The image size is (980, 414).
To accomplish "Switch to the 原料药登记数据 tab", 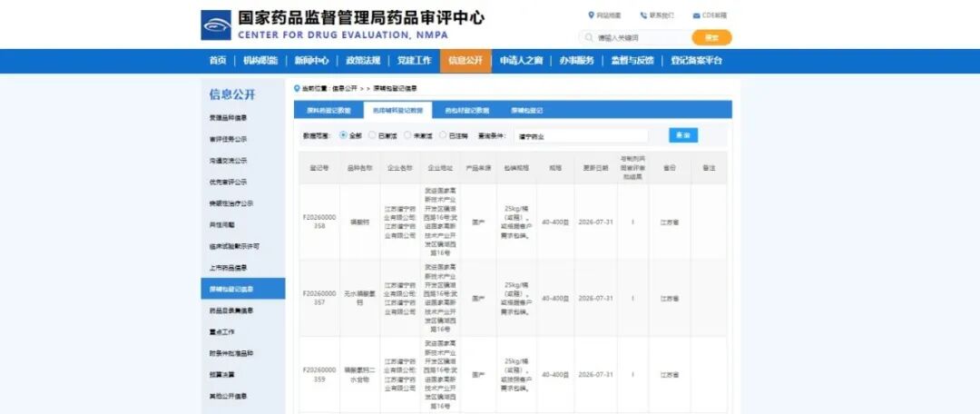I will click(328, 110).
